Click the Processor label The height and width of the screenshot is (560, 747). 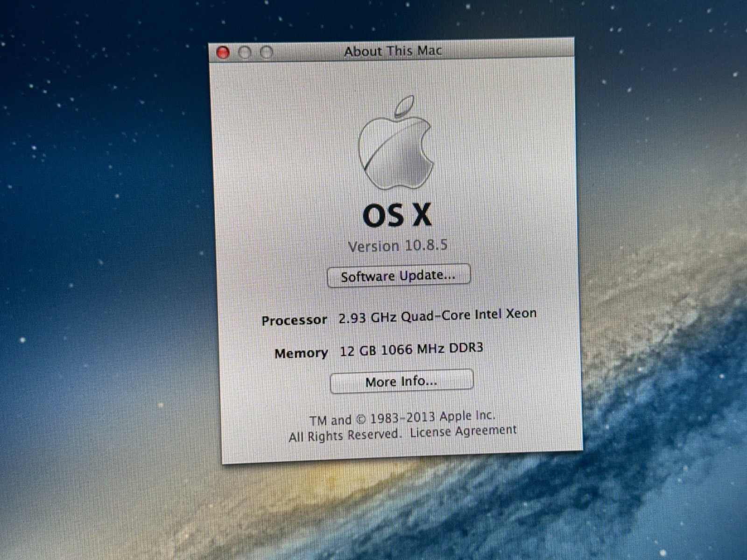point(294,321)
